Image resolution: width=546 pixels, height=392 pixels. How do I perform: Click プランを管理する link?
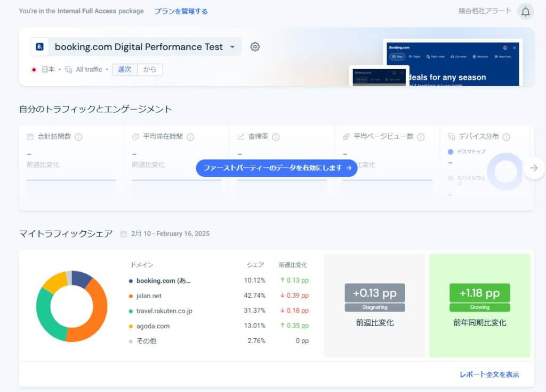tap(181, 11)
